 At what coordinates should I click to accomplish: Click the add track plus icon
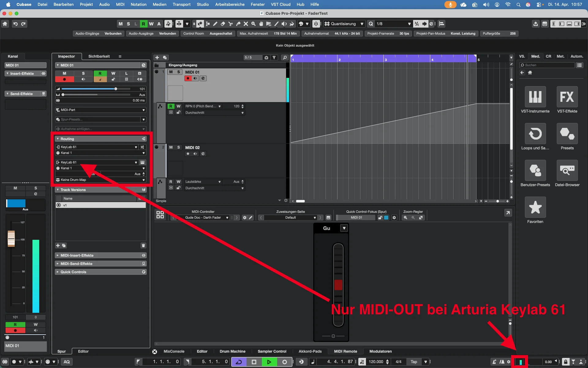[x=157, y=58]
